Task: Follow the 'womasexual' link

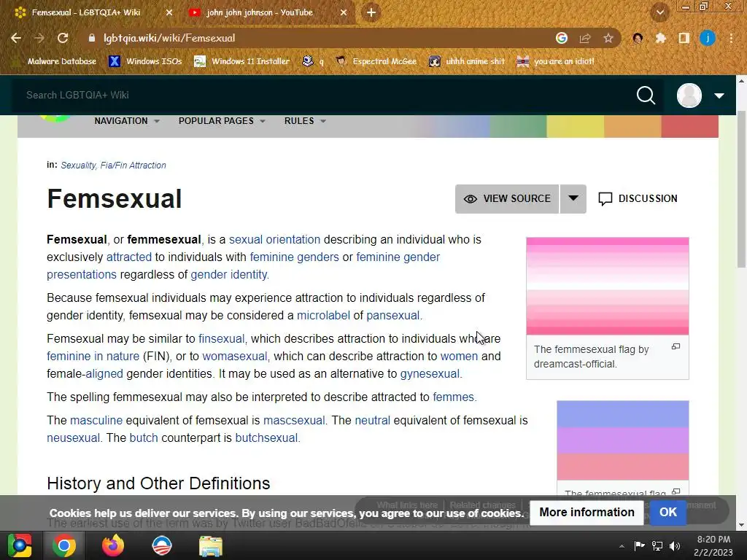Action: click(234, 356)
